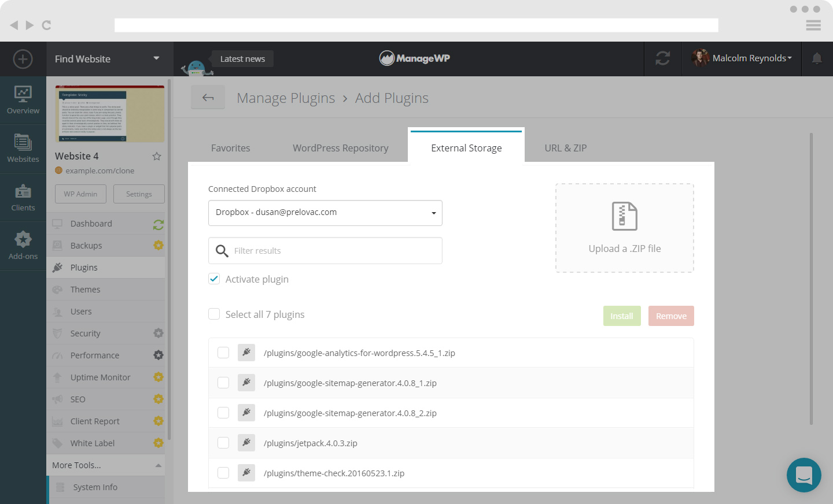Click Manage Plugins breadcrumb link

pyautogui.click(x=286, y=98)
